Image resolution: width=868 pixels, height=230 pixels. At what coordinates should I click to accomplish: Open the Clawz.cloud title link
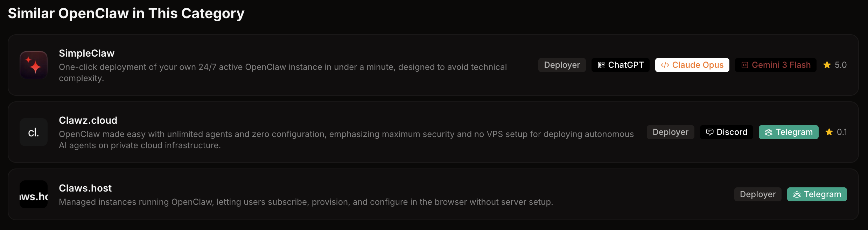click(88, 120)
